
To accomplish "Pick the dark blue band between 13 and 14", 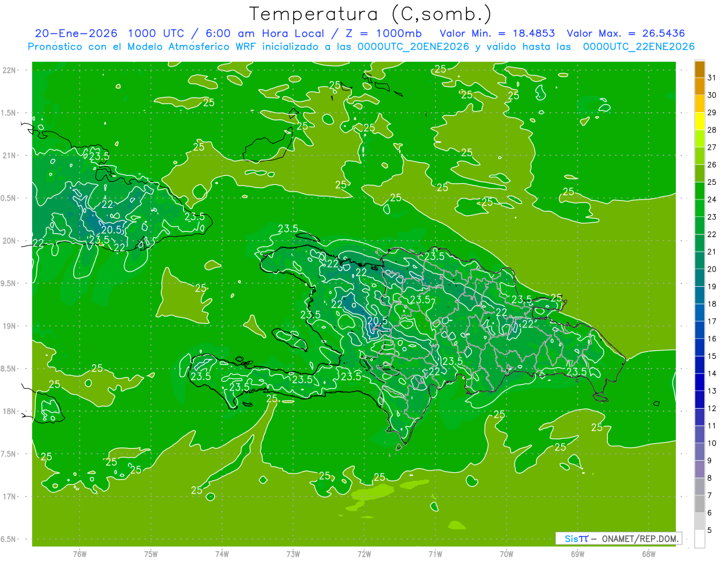I will (700, 383).
